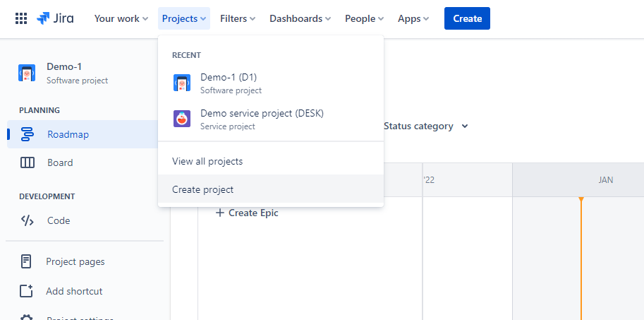The image size is (644, 320).
Task: Open the Board icon in sidebar
Action: coord(28,162)
